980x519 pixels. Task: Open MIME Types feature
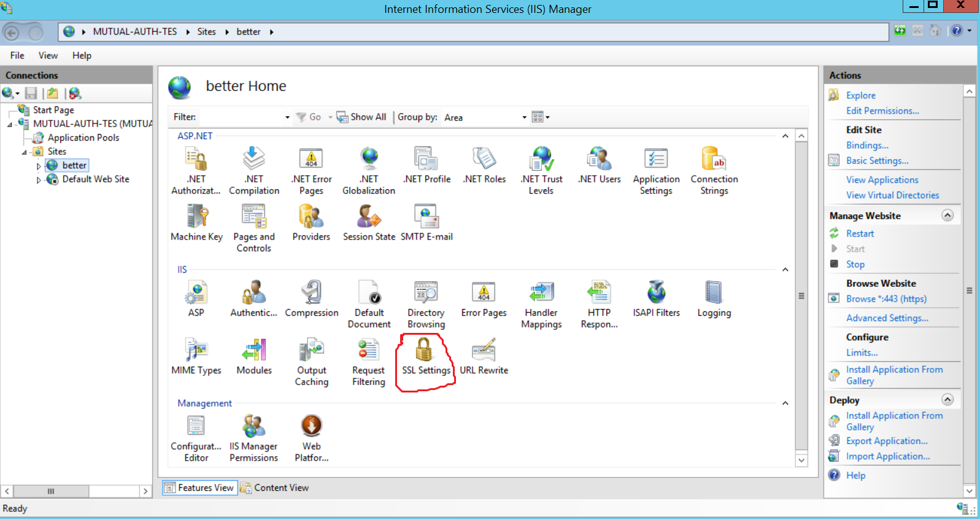(x=196, y=357)
